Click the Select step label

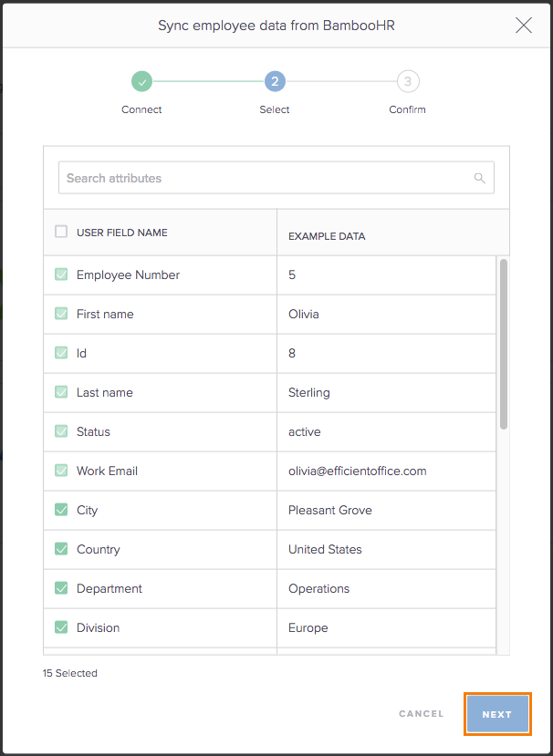pyautogui.click(x=275, y=110)
